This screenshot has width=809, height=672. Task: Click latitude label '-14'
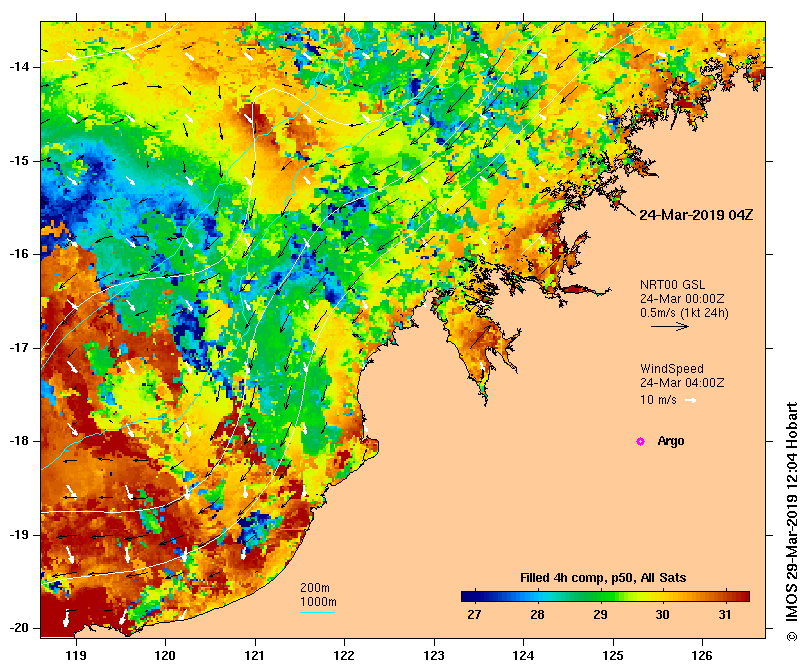pos(20,67)
